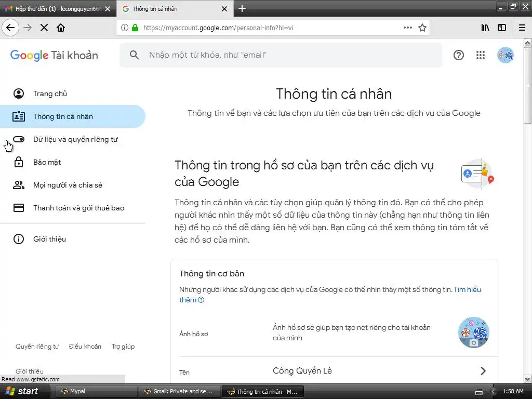532x399 pixels.
Task: Click the Trang chủ person icon
Action: click(19, 94)
